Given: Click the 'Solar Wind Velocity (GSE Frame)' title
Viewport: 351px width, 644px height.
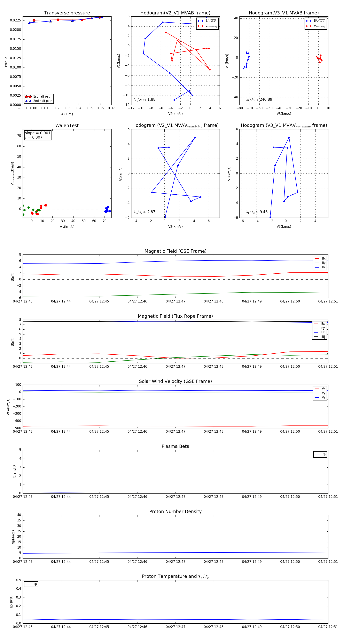Looking at the screenshot, I should point(175,381).
